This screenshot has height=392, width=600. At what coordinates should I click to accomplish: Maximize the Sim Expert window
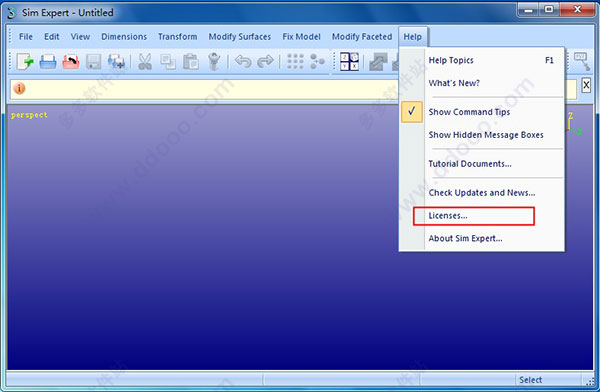549,10
